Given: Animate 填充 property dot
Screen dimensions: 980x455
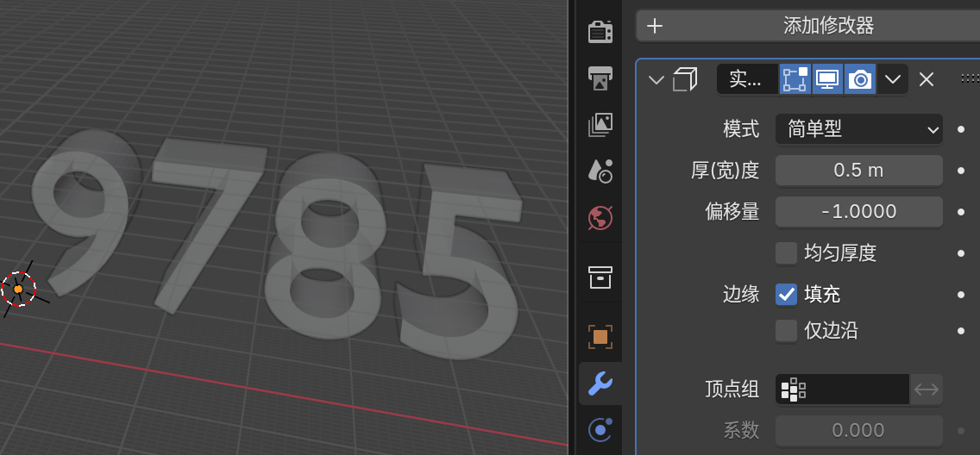Looking at the screenshot, I should click(x=961, y=294).
